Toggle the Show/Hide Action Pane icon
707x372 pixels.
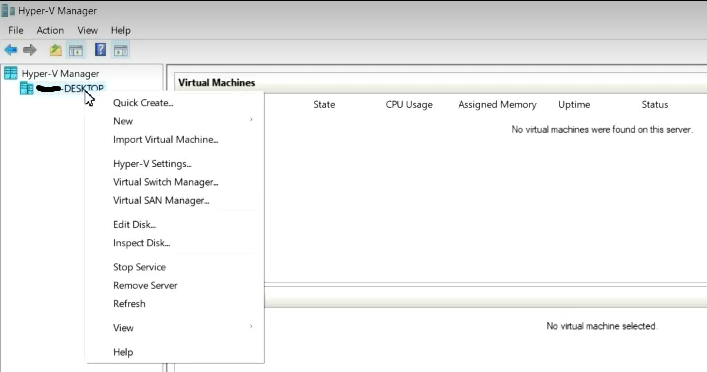[x=120, y=50]
